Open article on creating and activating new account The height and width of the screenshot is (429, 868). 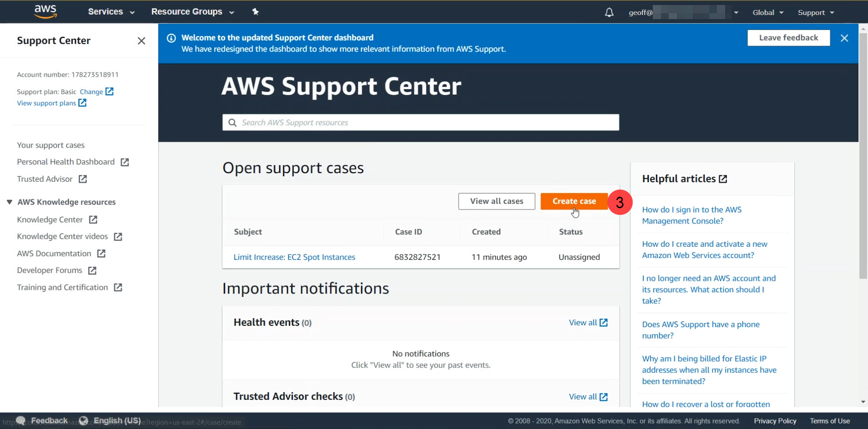pyautogui.click(x=705, y=249)
